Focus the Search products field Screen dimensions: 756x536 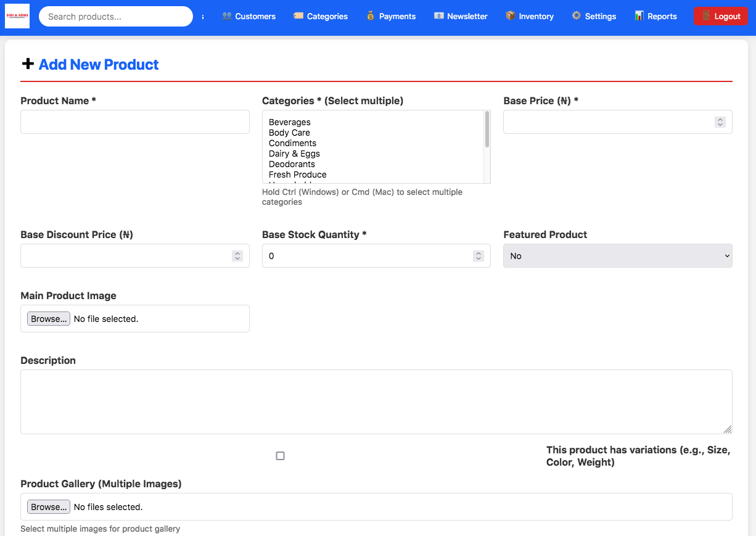(116, 17)
